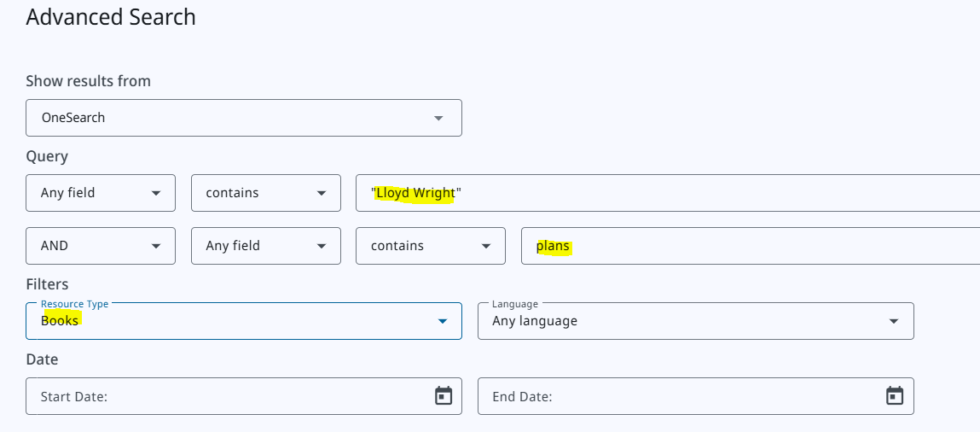Open the contains dropdown beside "Lloyd Wright"
The image size is (980, 432).
click(x=266, y=193)
